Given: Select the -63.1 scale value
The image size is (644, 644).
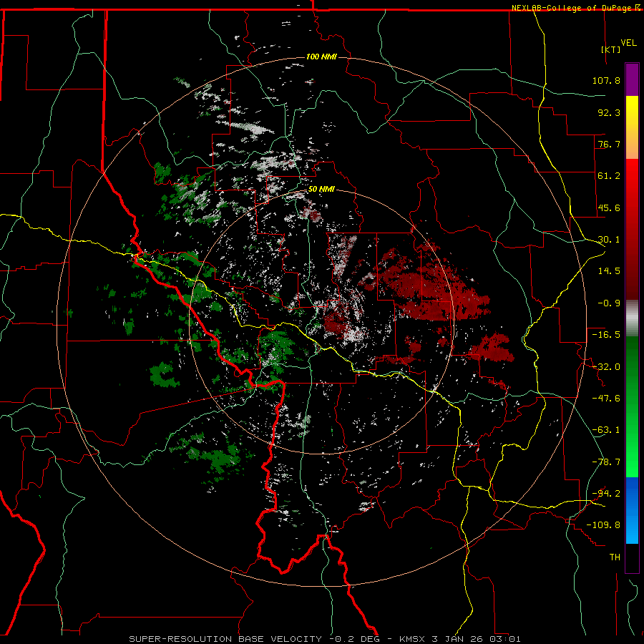Looking at the screenshot, I should pyautogui.click(x=606, y=430).
